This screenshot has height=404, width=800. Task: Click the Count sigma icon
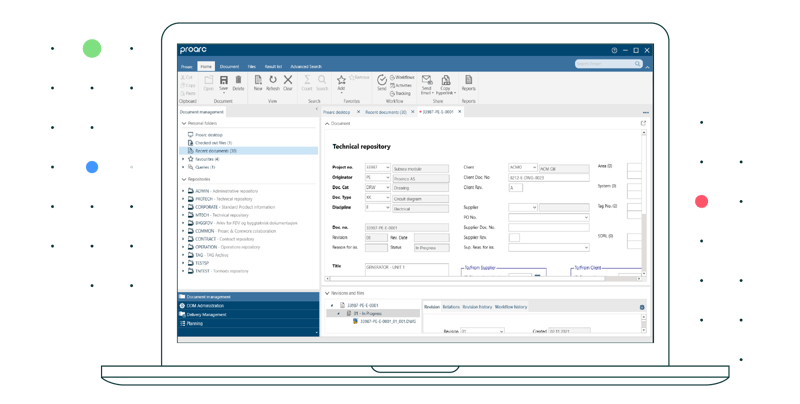(307, 80)
